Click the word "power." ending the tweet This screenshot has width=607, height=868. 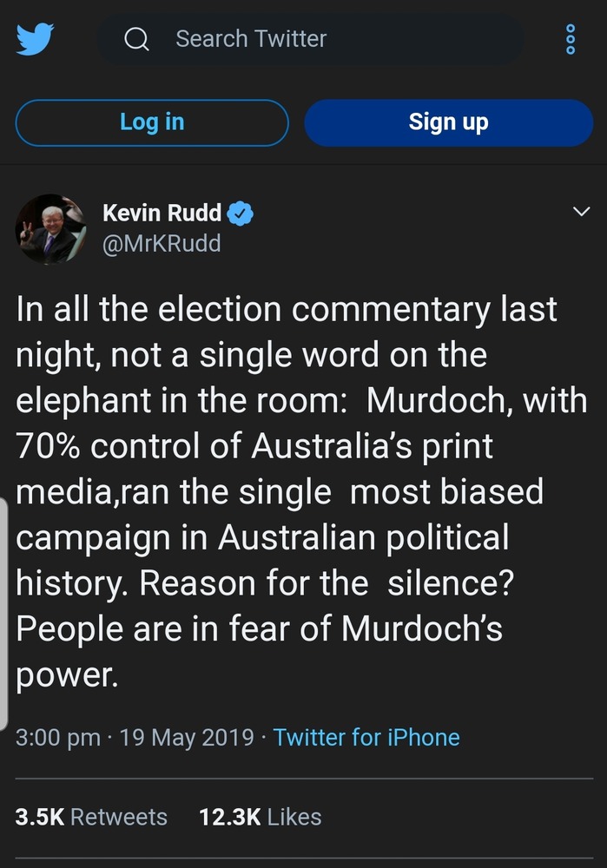pos(67,674)
